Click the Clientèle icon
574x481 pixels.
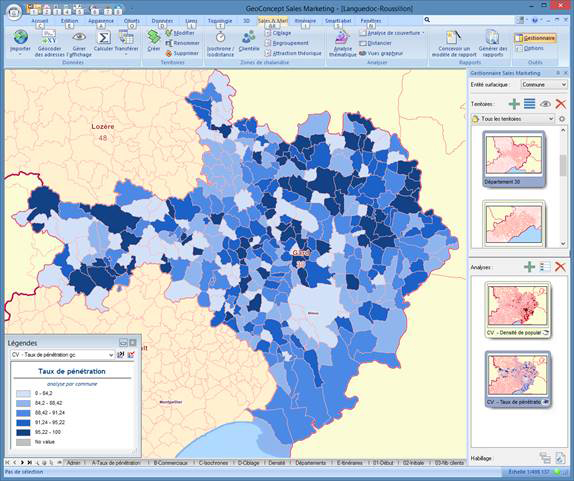(x=249, y=37)
